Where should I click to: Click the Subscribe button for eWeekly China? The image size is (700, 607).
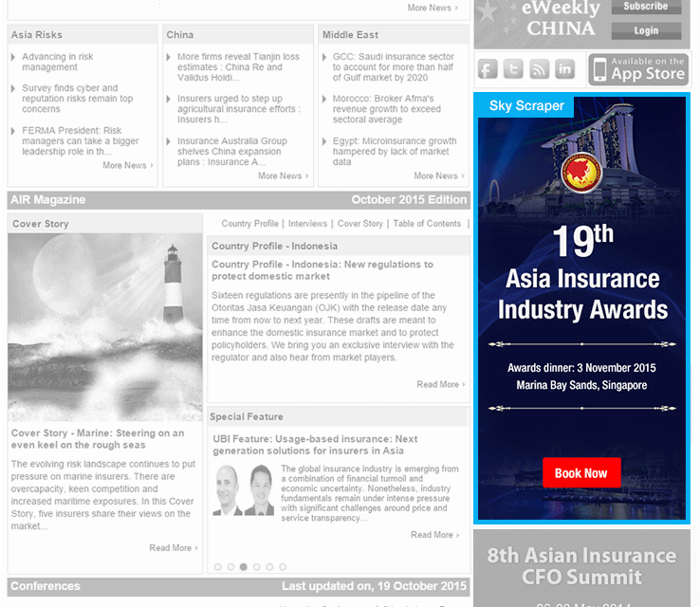(646, 7)
